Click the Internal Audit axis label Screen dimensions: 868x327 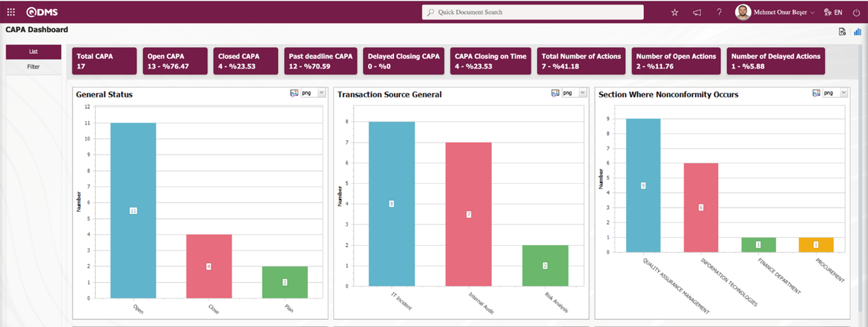click(481, 302)
